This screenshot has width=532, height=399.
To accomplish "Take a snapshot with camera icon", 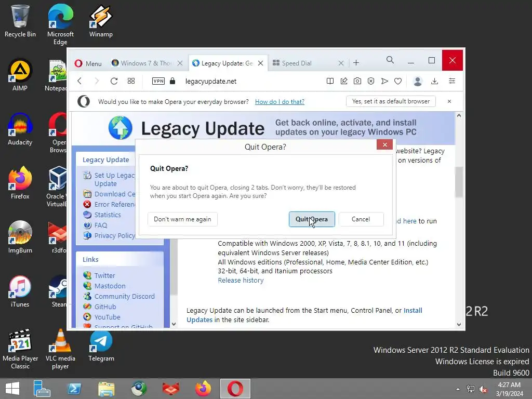I will pos(357,81).
